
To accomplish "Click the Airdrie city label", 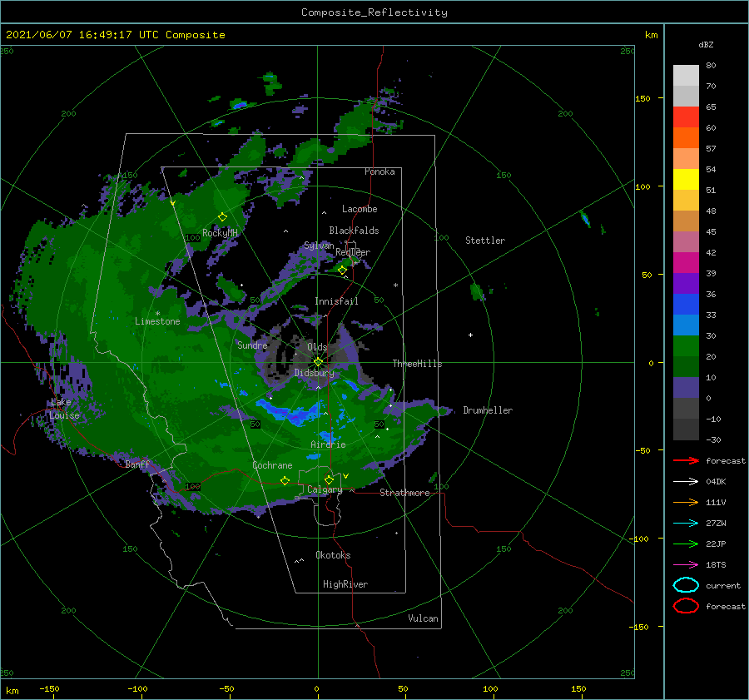I will click(x=328, y=444).
